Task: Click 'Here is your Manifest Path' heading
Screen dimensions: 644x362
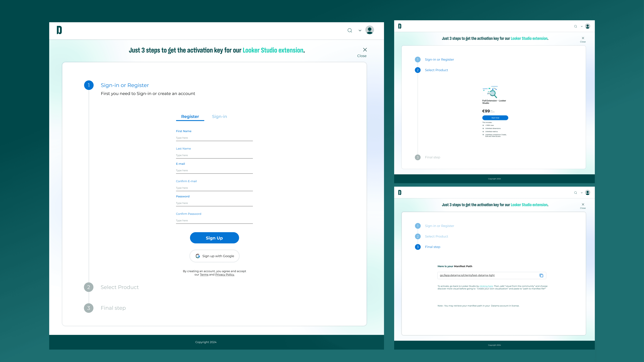Action: (455, 266)
